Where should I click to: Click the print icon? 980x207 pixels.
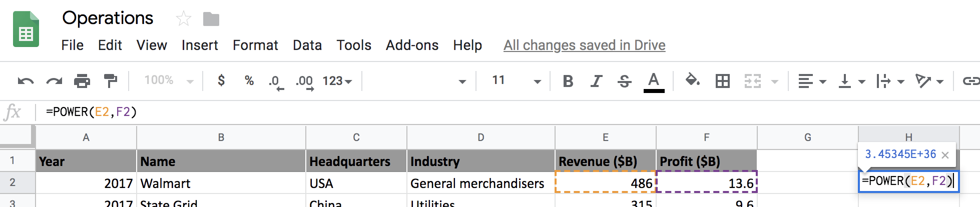(82, 81)
